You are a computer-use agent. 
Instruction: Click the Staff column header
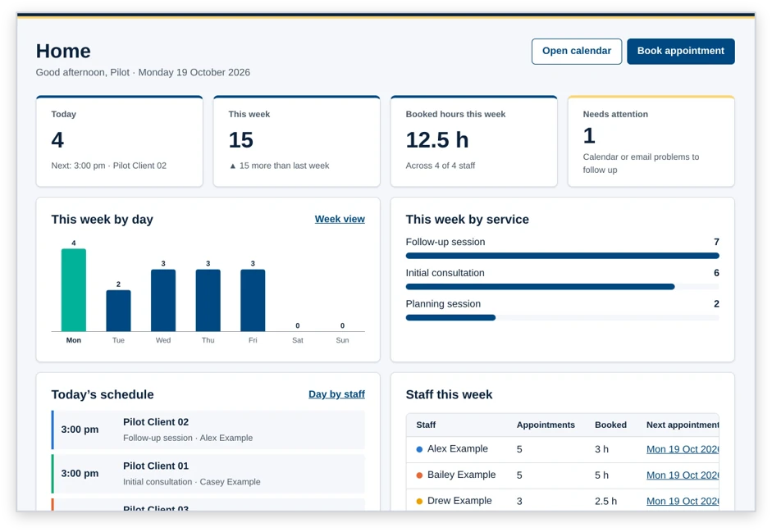[x=426, y=425]
